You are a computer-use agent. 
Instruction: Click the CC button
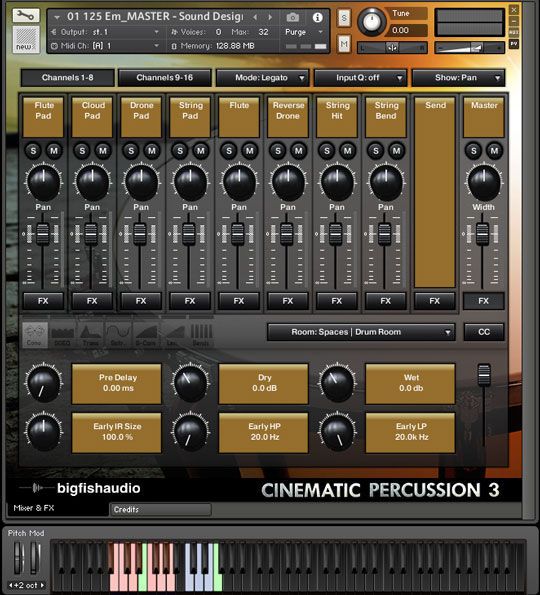coord(484,332)
